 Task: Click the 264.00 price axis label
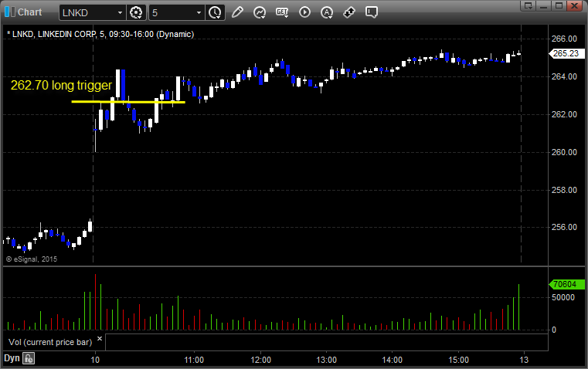(x=564, y=76)
